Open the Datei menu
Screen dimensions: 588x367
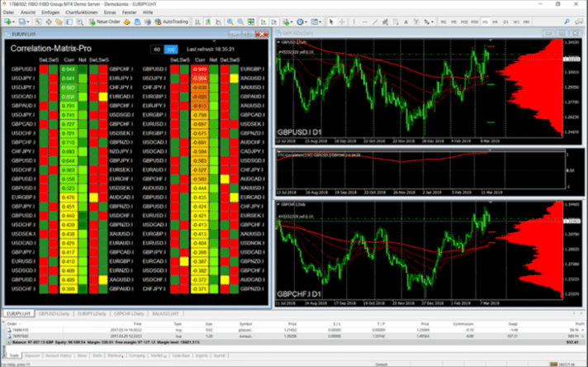click(x=10, y=13)
